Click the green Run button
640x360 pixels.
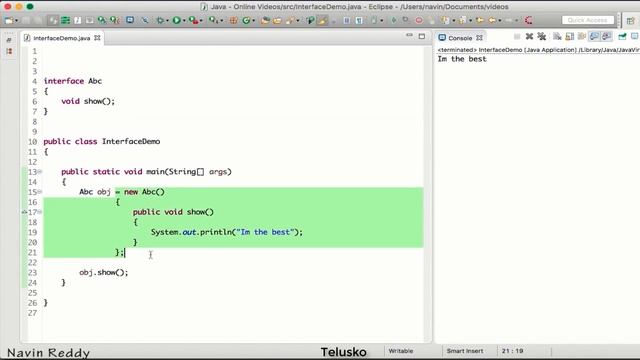pyautogui.click(x=176, y=20)
